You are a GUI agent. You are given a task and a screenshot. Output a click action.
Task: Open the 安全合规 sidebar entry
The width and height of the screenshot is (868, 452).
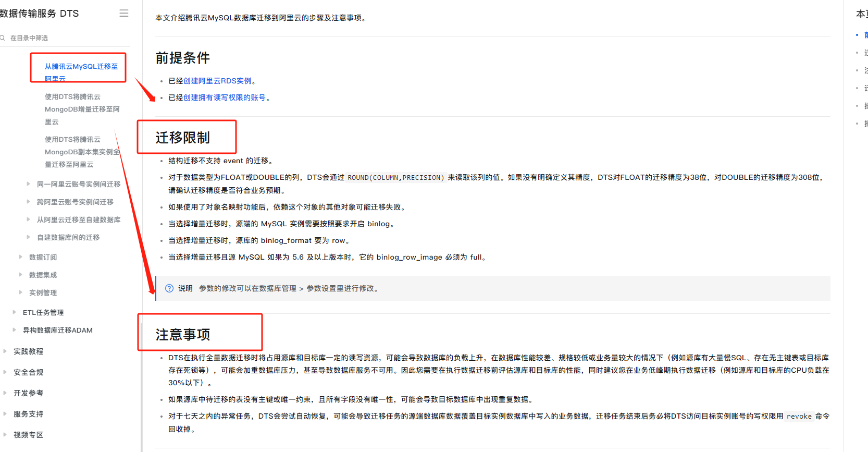pos(29,372)
